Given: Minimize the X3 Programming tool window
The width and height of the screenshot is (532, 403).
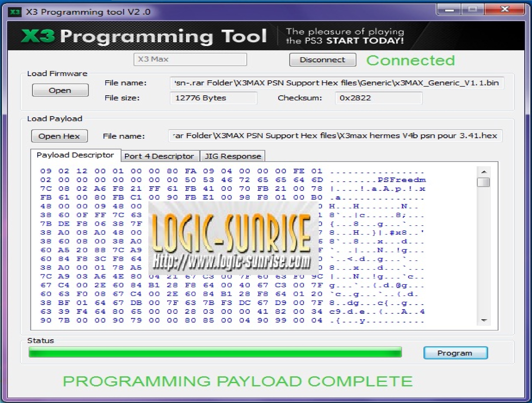Looking at the screenshot, I should click(x=449, y=10).
